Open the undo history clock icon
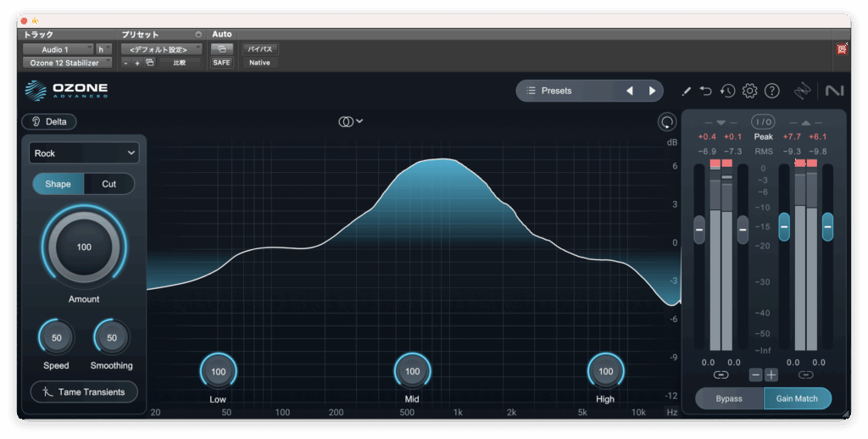Image resolution: width=868 pixels, height=439 pixels. pos(727,91)
